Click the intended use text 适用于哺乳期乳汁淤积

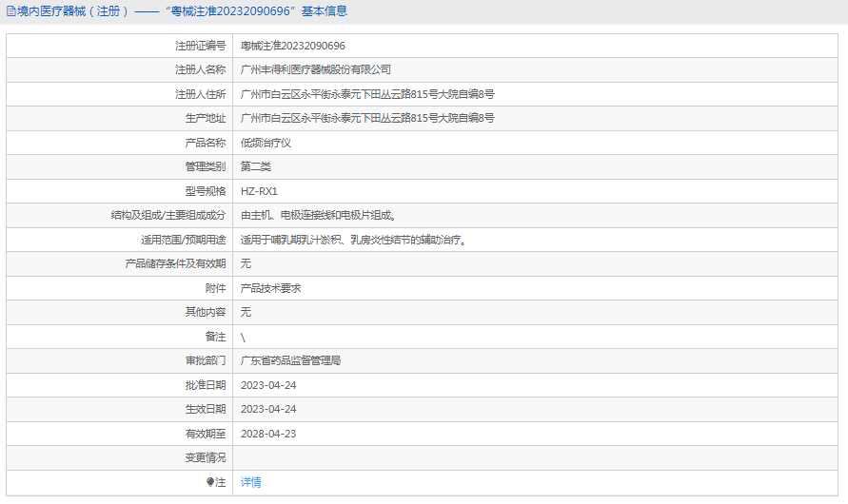coord(291,240)
